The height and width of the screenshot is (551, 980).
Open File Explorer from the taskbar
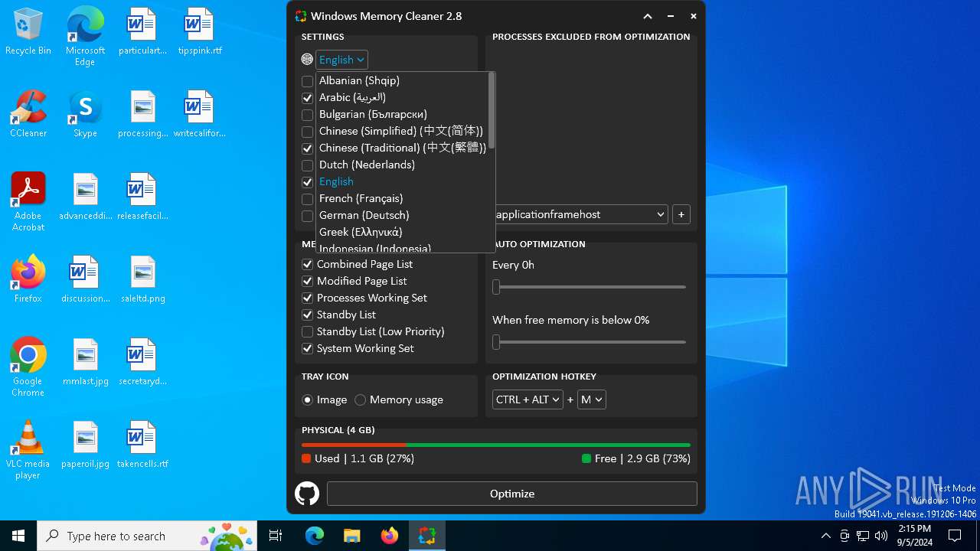pyautogui.click(x=352, y=536)
